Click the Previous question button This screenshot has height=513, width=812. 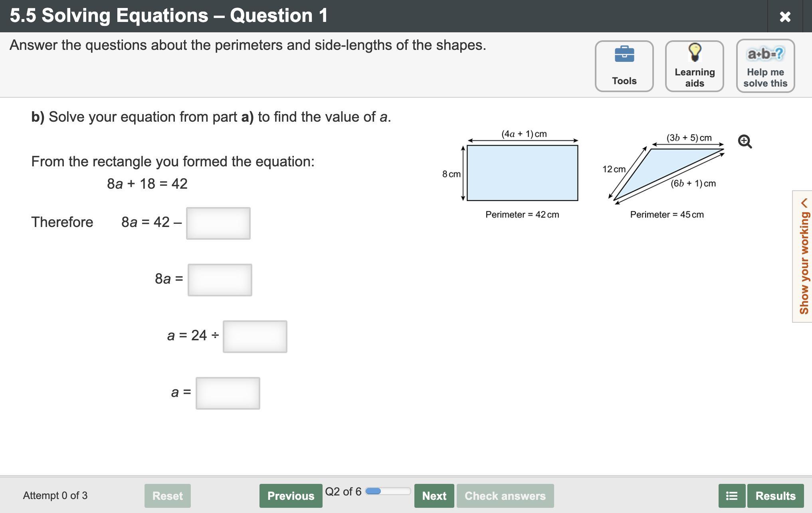pyautogui.click(x=291, y=496)
